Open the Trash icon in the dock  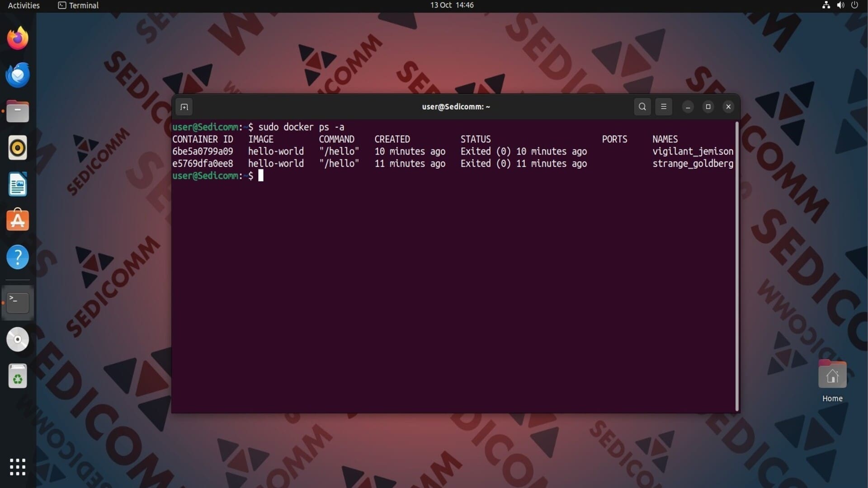(x=18, y=376)
